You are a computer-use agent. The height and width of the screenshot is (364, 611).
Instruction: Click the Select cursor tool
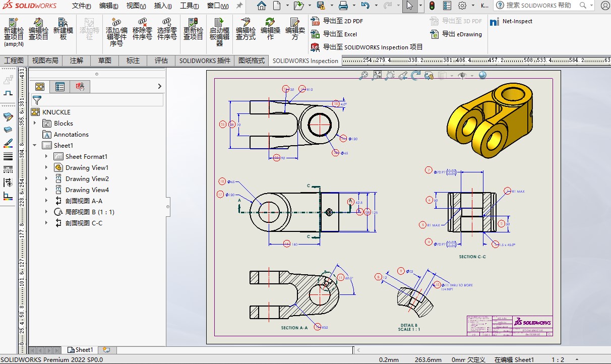point(409,6)
